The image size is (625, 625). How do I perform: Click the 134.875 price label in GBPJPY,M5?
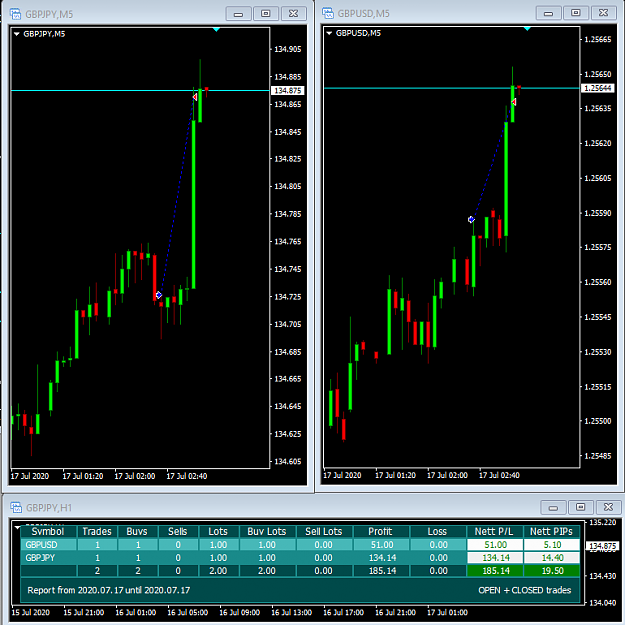click(x=287, y=90)
